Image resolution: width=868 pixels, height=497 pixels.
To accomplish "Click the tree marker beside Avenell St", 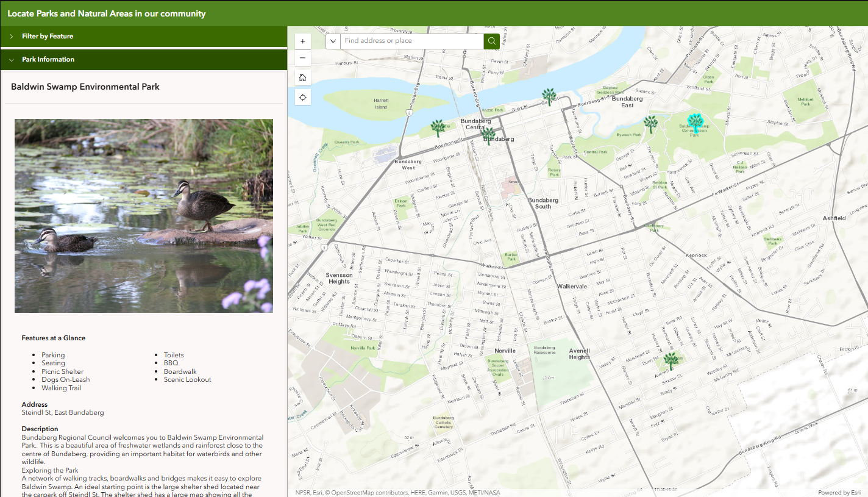I will coord(671,360).
